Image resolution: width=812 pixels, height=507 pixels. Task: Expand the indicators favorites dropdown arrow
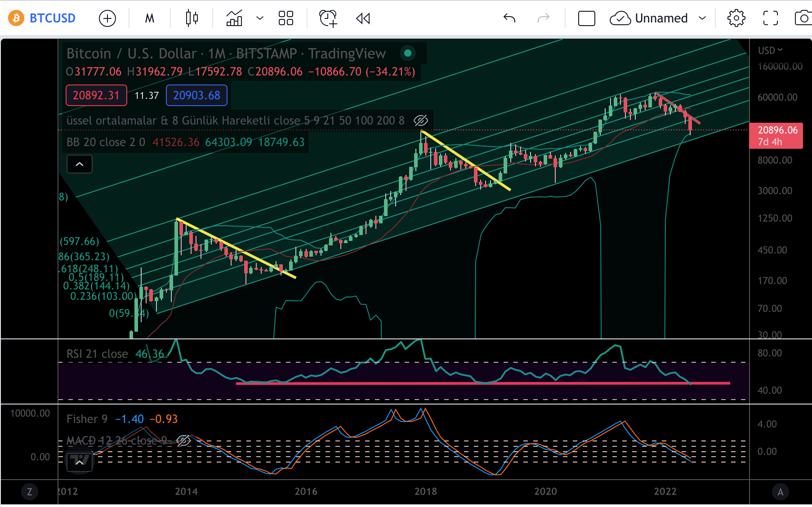click(x=260, y=18)
